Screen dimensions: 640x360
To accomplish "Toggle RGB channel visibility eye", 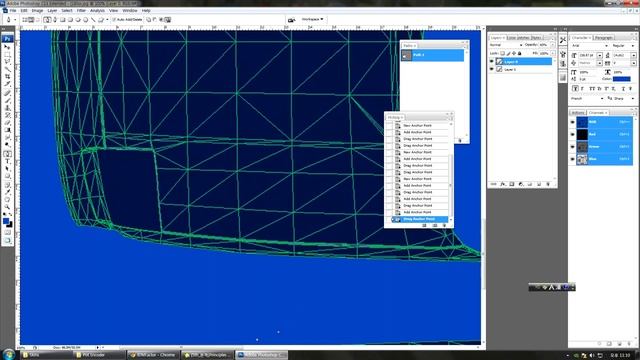I will [572, 122].
